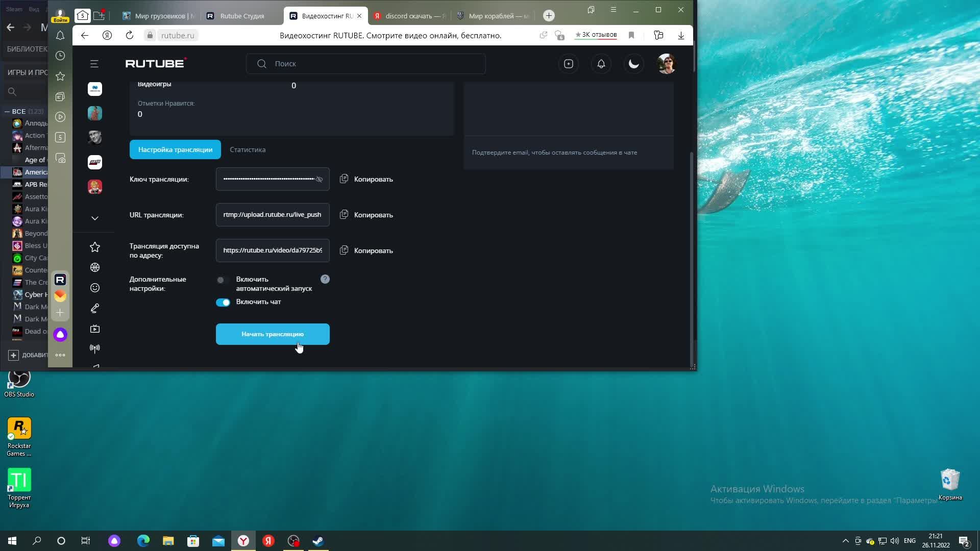980x551 pixels.
Task: Click the sports ball sidebar icon
Action: point(95,267)
